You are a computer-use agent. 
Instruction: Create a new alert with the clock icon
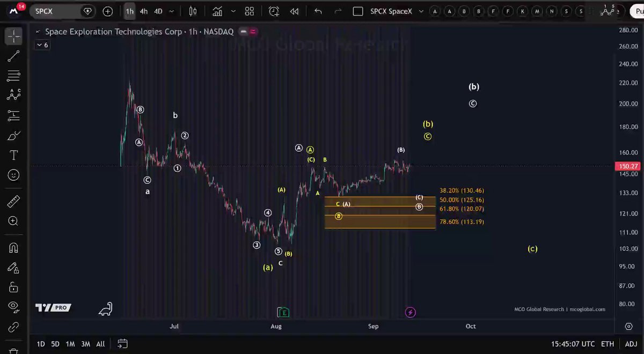tap(274, 11)
